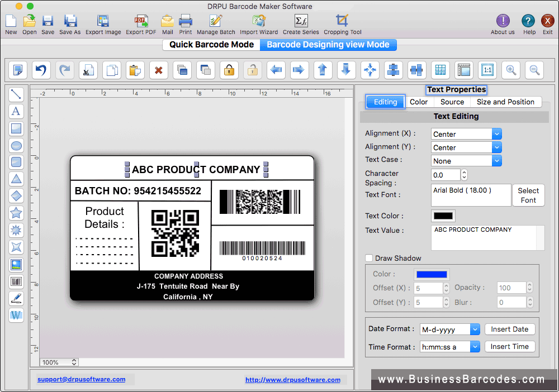Click the Zoom Out magnifier icon

534,70
